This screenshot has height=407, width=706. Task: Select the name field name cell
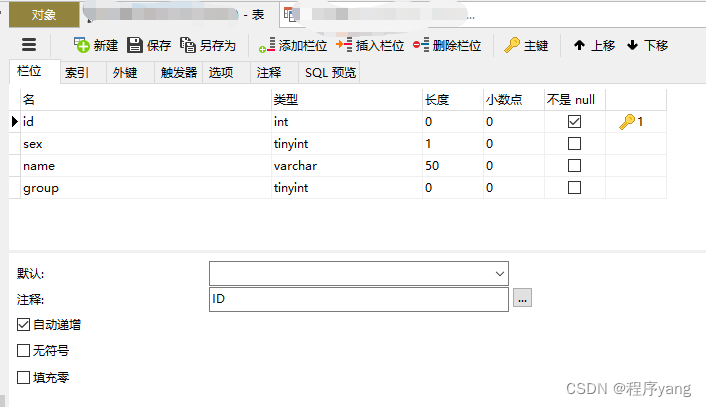(146, 166)
